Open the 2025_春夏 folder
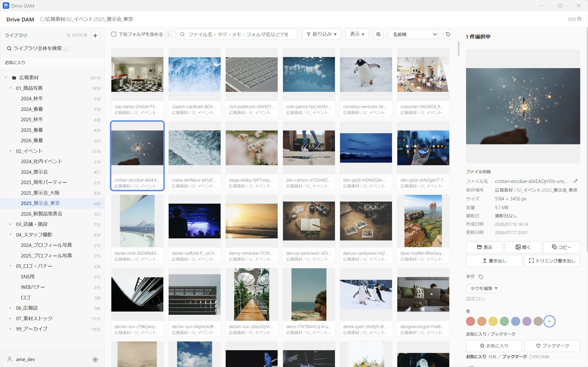Viewport: 588px width, 367px height. [52, 130]
